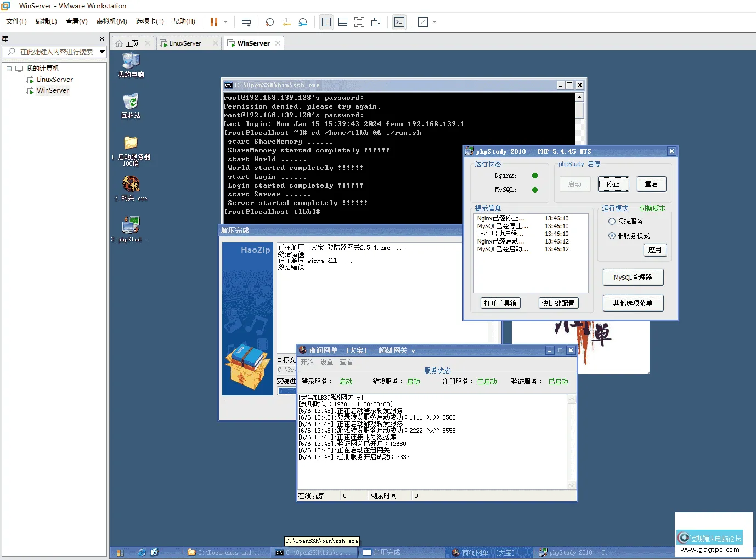Click the pause virtual machine icon
756x560 pixels.
(x=213, y=22)
